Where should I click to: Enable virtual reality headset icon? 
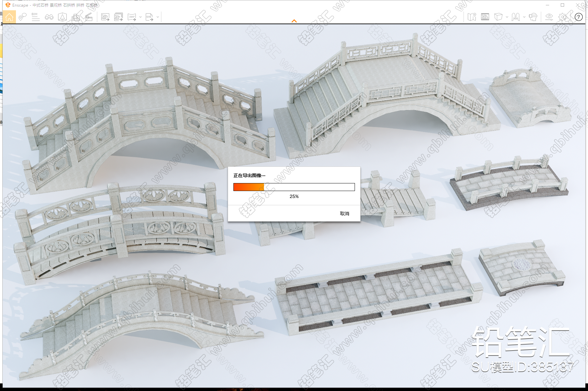click(x=533, y=17)
